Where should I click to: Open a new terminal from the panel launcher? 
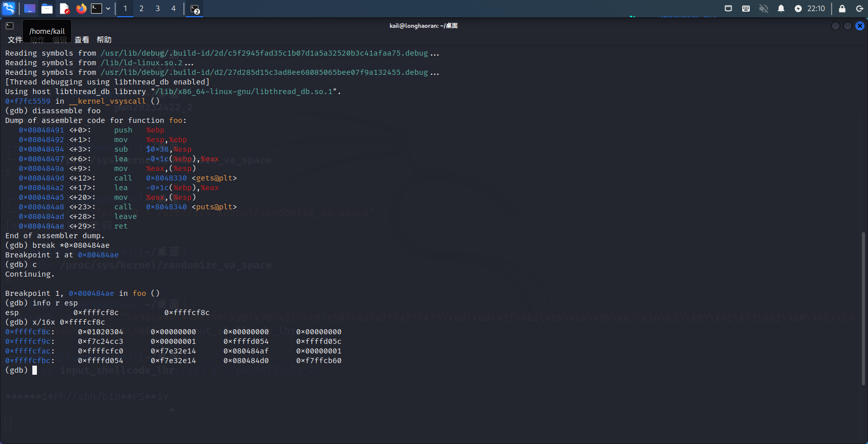click(x=97, y=9)
